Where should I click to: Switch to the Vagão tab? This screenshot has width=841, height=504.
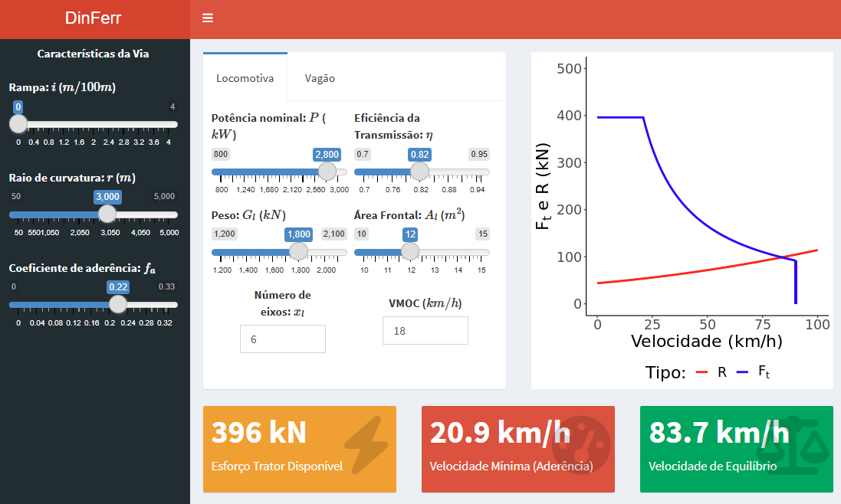click(320, 78)
